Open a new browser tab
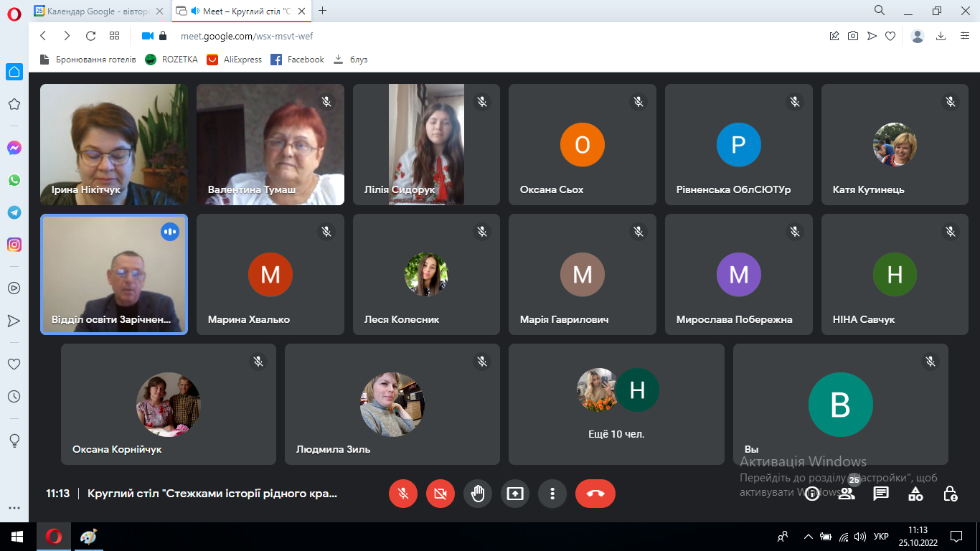 tap(323, 11)
